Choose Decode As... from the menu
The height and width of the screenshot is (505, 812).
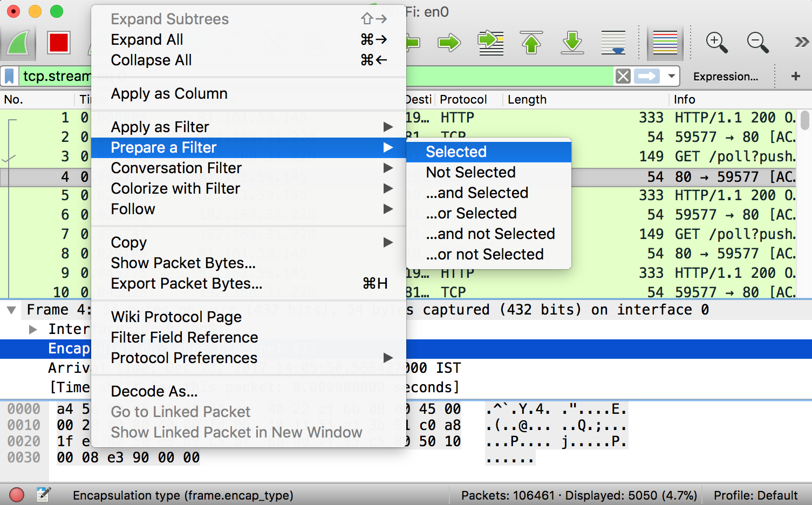(x=249, y=392)
